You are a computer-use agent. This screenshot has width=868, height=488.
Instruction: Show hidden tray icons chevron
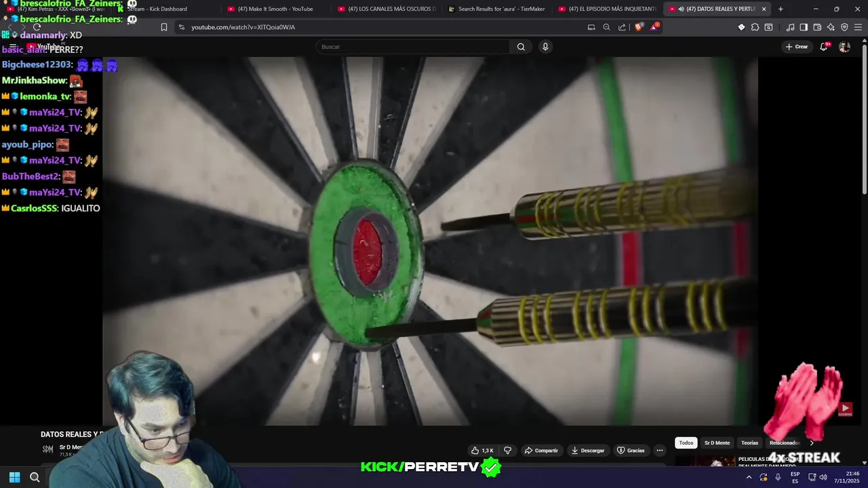[x=749, y=477]
